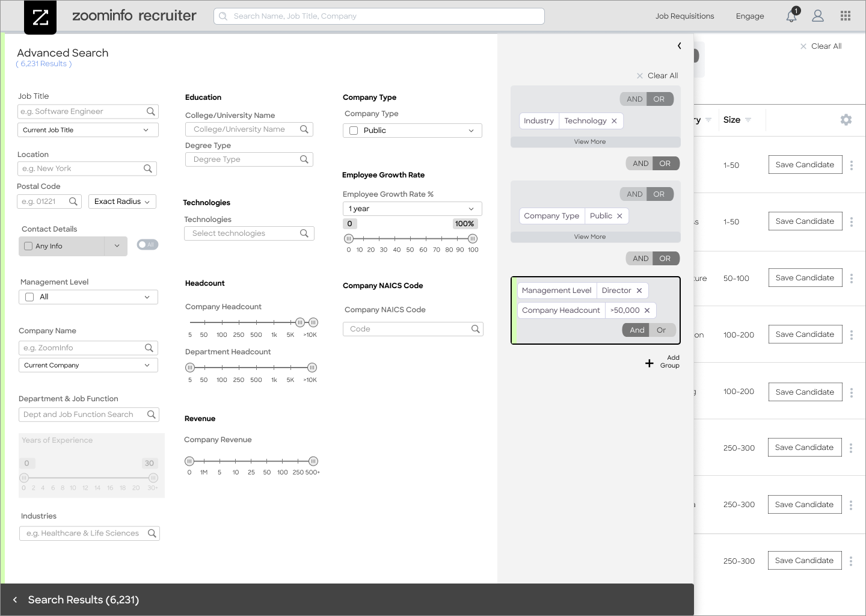The height and width of the screenshot is (616, 866).
Task: Open more options for the 50-100 row
Action: [852, 278]
